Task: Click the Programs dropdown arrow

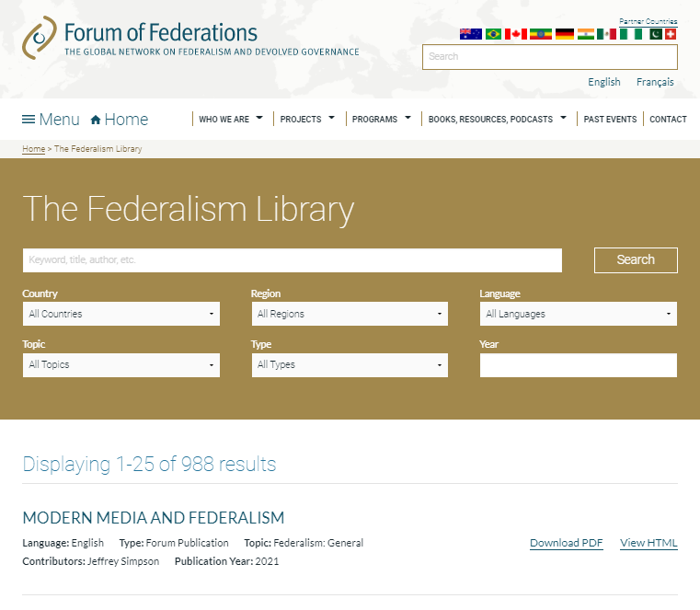Action: tap(408, 118)
